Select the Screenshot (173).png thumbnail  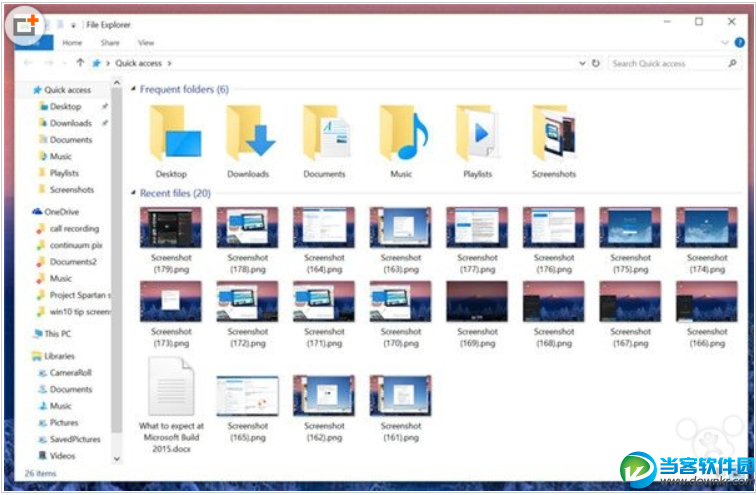point(171,301)
